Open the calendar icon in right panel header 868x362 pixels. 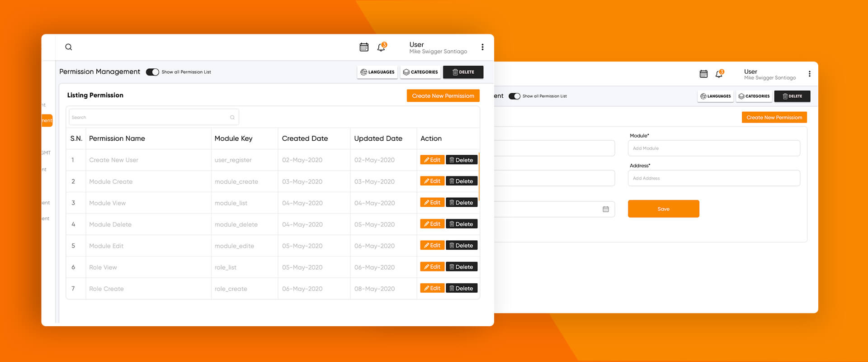click(703, 74)
